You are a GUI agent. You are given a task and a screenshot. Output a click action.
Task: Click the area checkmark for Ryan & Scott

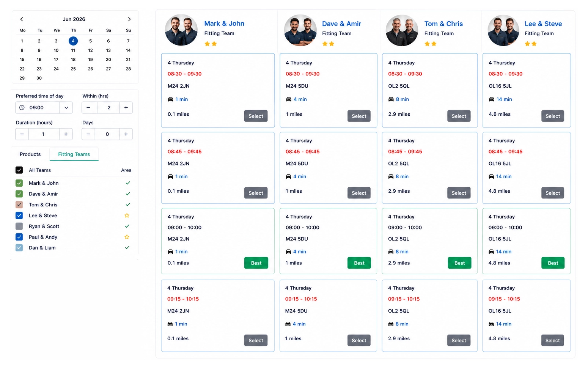(x=127, y=226)
